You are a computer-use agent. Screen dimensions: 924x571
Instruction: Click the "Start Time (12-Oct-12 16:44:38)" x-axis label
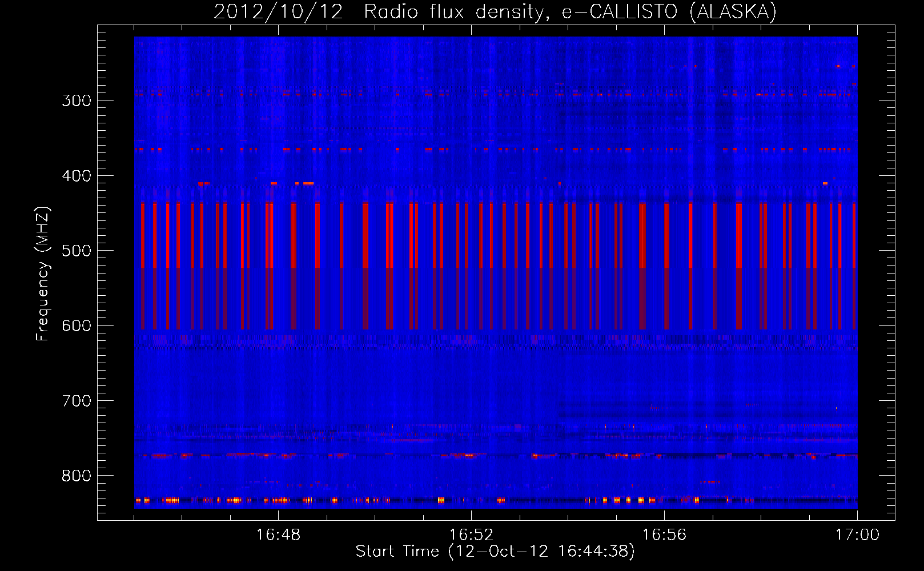(495, 552)
